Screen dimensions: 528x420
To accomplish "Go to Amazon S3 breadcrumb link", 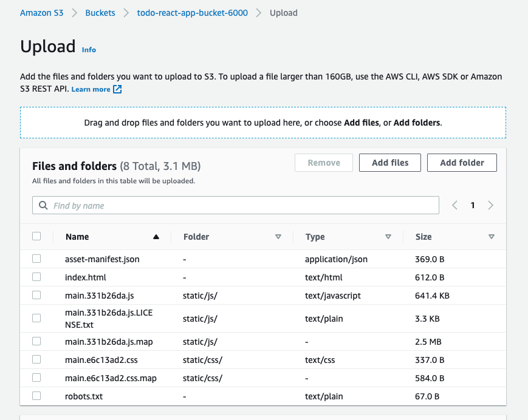I will click(x=42, y=13).
